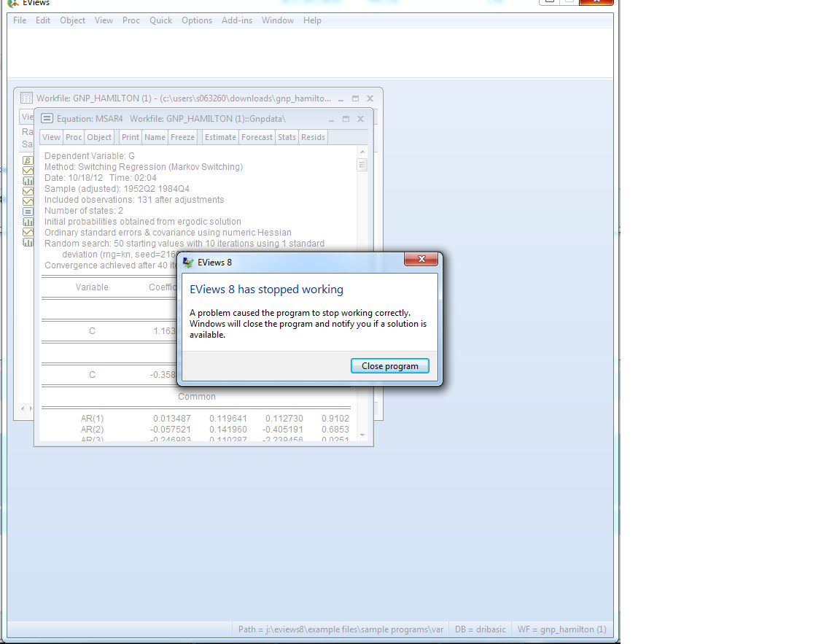840x644 pixels.
Task: Close the Workfile GNP_HAMILTON window
Action: [x=370, y=98]
